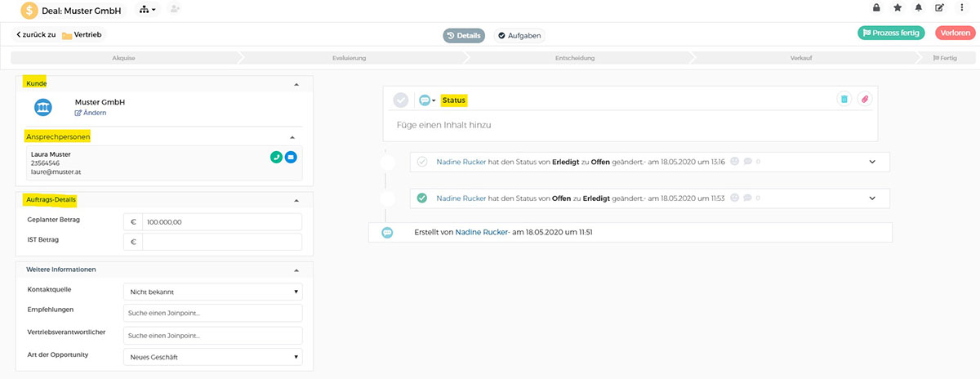The width and height of the screenshot is (980, 379).
Task: Mark deal as favorite with star icon
Action: [x=898, y=8]
